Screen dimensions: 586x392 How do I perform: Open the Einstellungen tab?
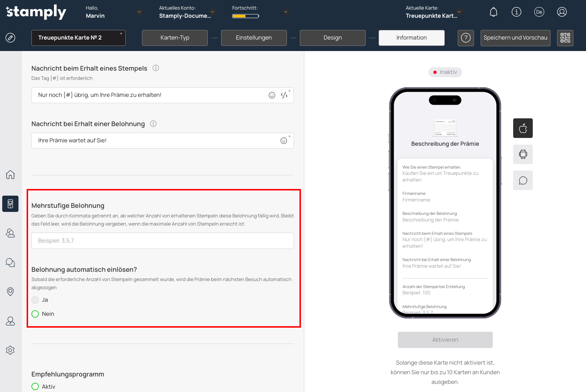point(254,38)
